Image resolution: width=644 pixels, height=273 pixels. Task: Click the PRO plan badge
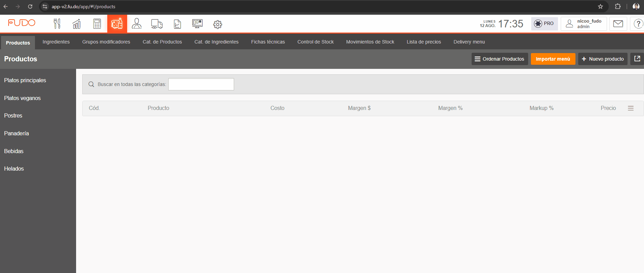tap(544, 24)
